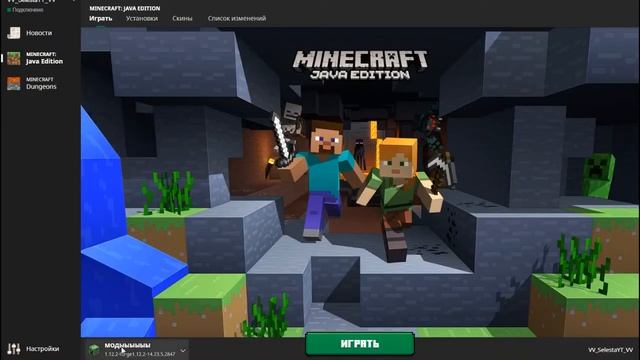Click the VV_SelestaYT_VV username at bottom right
The image size is (640, 360).
(x=610, y=350)
